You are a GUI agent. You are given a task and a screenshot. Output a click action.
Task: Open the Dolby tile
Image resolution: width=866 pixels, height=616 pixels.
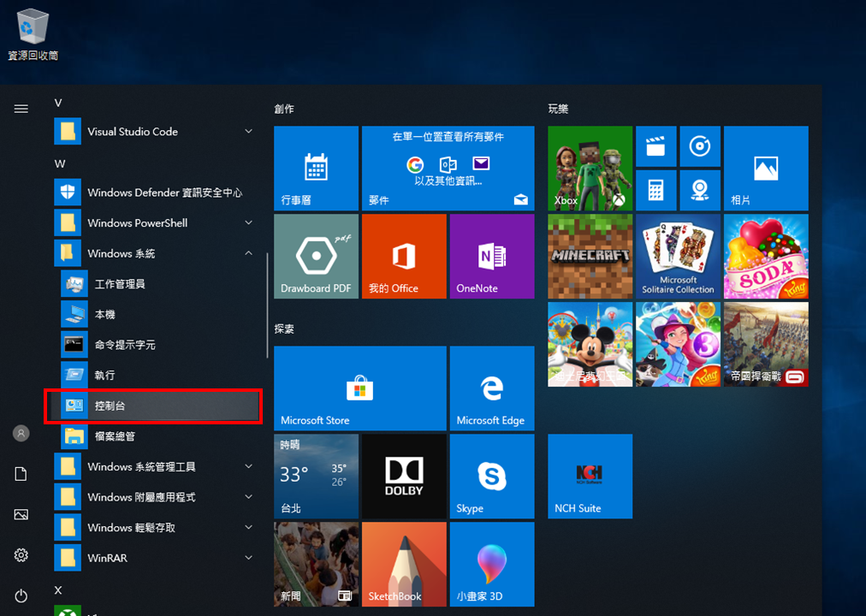[x=404, y=476]
